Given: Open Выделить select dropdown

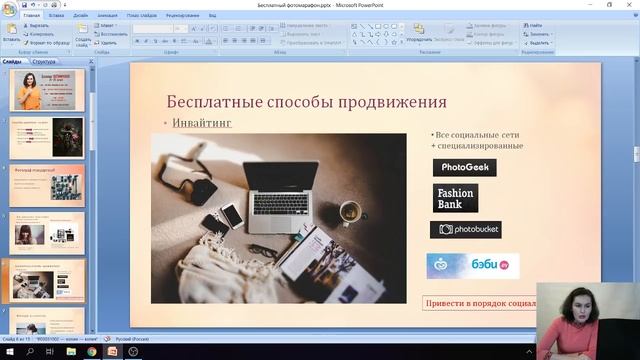Looking at the screenshot, I should tap(538, 43).
